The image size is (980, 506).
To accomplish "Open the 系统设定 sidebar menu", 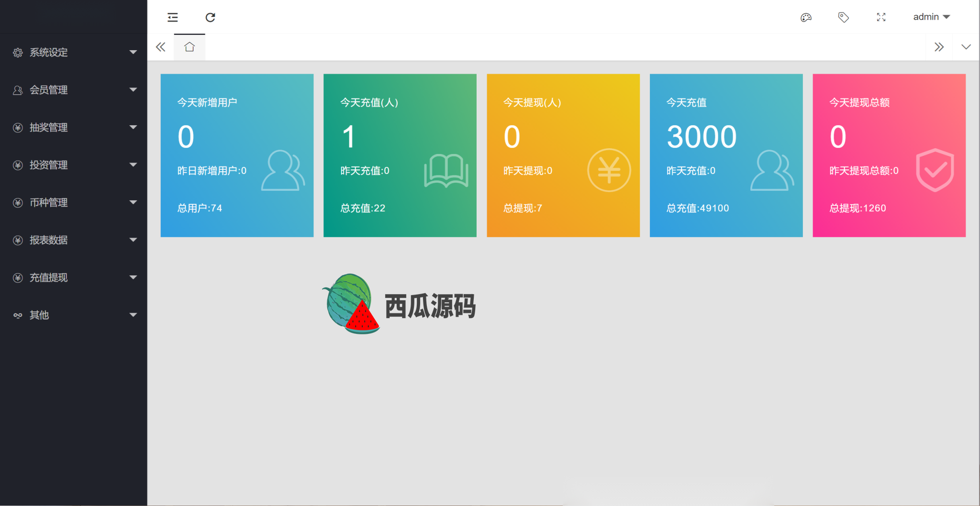I will coord(74,53).
